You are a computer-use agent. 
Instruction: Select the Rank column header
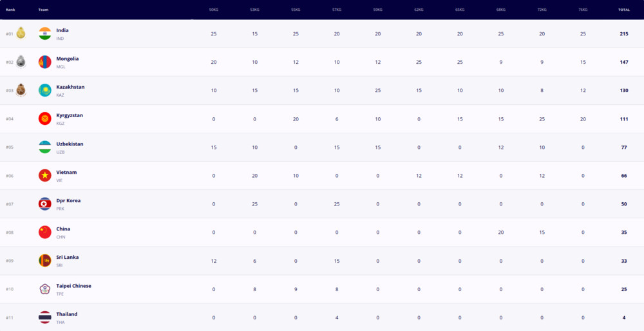click(10, 10)
